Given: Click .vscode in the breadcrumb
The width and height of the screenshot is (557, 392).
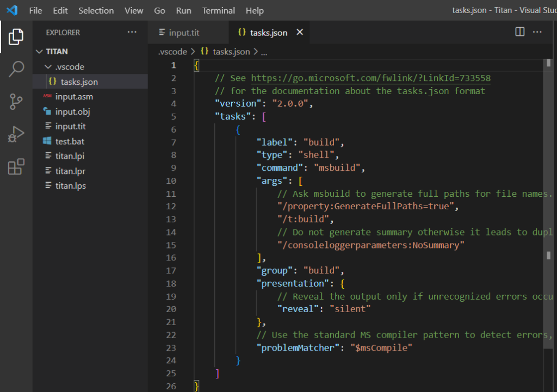Looking at the screenshot, I should tap(172, 52).
